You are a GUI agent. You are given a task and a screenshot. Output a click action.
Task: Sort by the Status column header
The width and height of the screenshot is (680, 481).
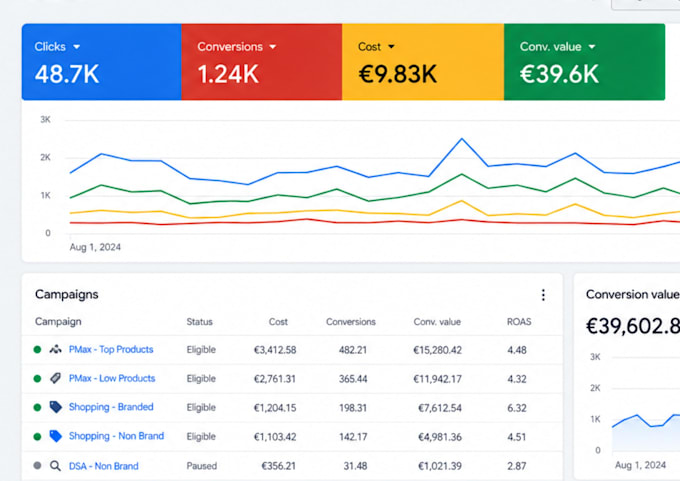point(199,322)
